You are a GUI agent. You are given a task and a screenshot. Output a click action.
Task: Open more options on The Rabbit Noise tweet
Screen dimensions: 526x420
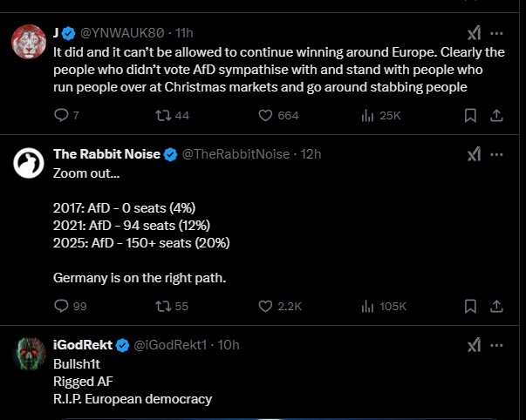click(x=496, y=154)
